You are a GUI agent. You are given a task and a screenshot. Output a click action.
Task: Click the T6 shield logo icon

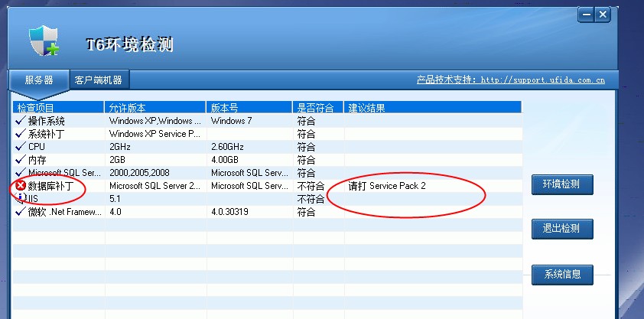point(44,41)
